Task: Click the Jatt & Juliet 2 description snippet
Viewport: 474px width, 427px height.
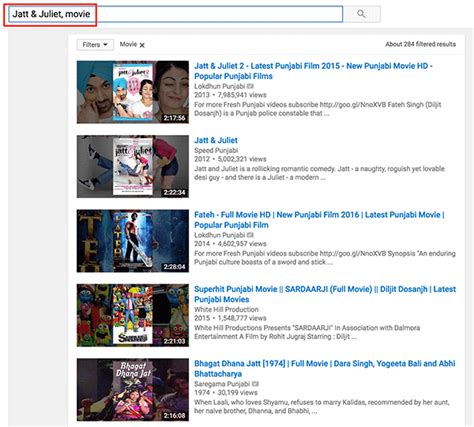Action: coord(318,109)
